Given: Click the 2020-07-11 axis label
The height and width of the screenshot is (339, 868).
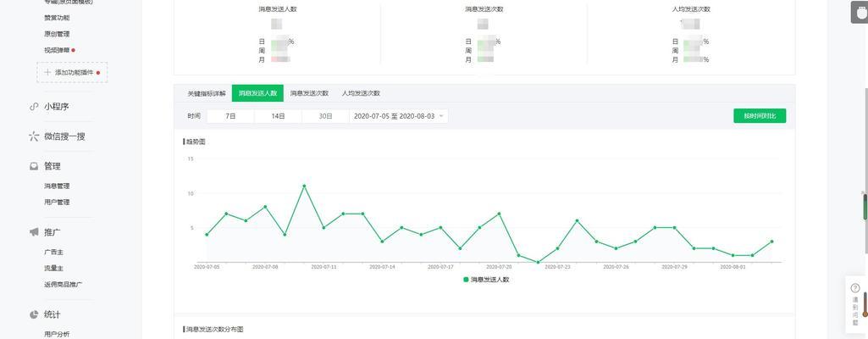Looking at the screenshot, I should [323, 267].
